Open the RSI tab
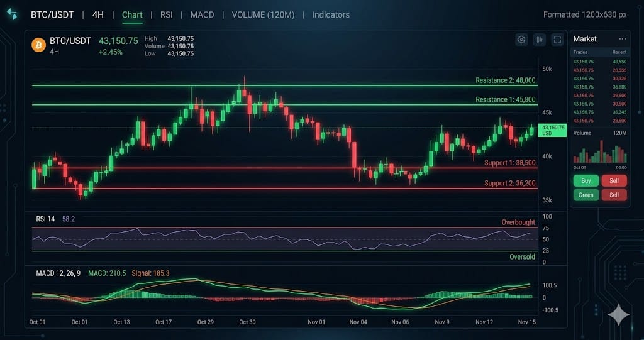The width and height of the screenshot is (644, 340). [166, 15]
